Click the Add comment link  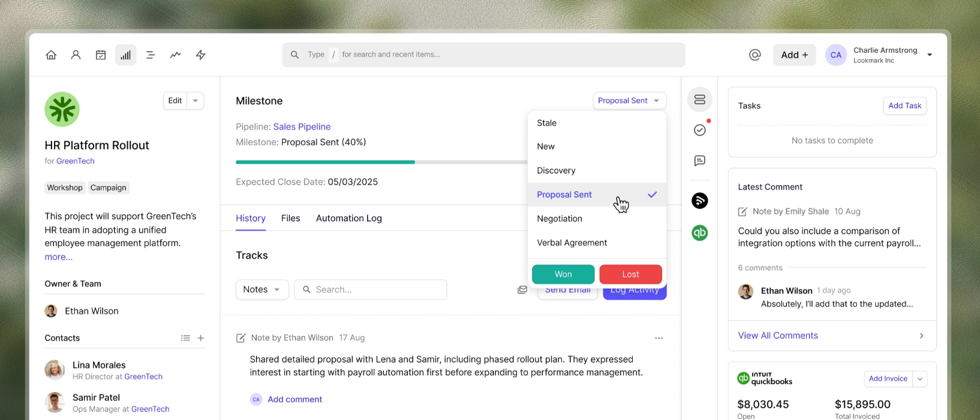pos(294,399)
